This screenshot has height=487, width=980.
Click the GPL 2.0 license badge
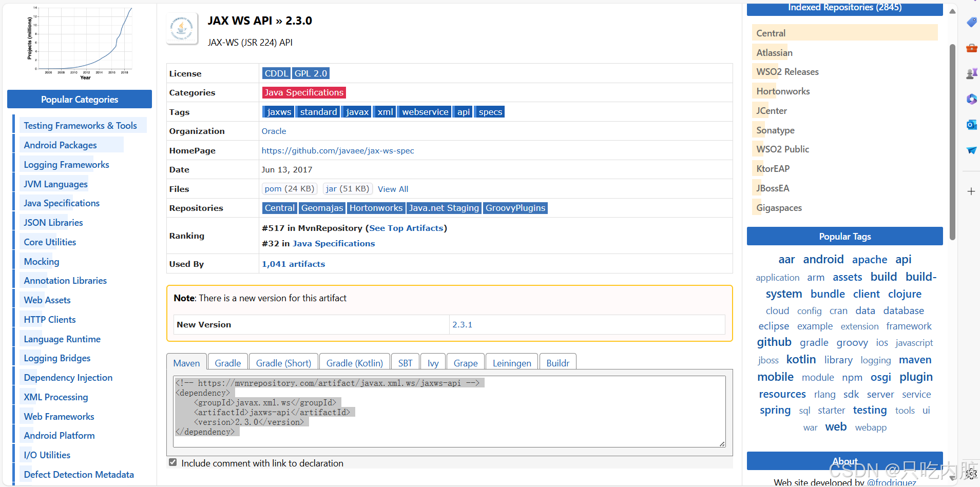point(311,73)
